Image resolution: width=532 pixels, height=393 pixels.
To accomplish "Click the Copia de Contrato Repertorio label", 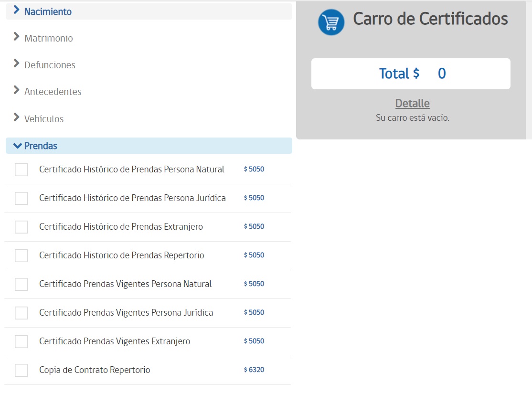I will pyautogui.click(x=95, y=370).
